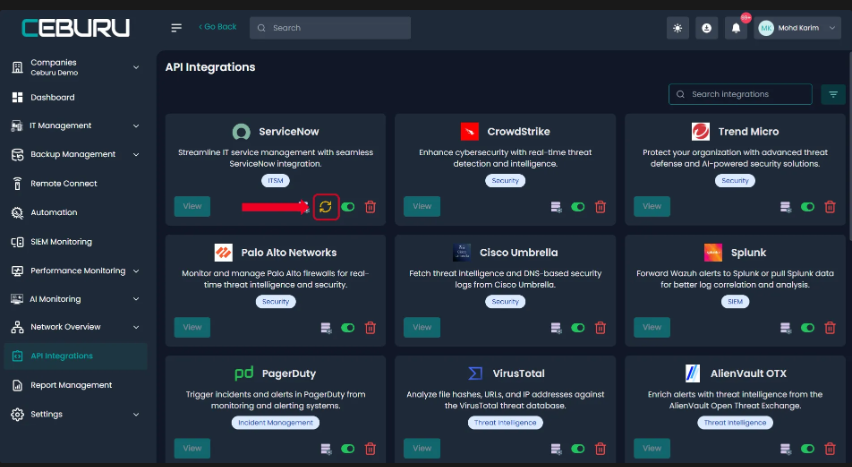Delete the AlienVault OTX integration
852x467 pixels.
click(830, 449)
